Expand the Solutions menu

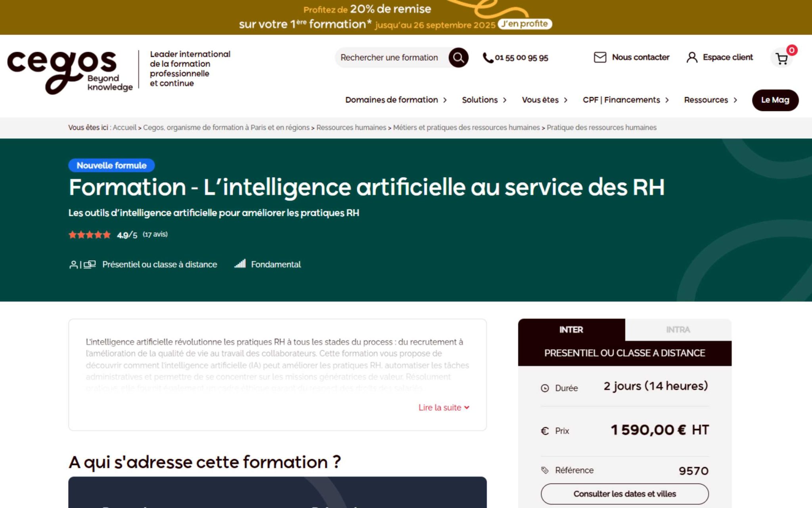click(484, 100)
